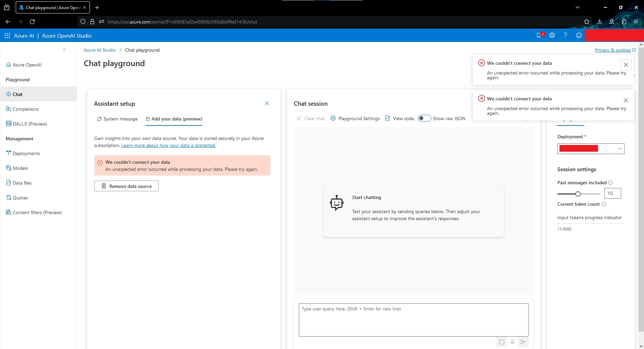The width and height of the screenshot is (644, 349).
Task: Click the Azure OpenAI home icon
Action: click(x=9, y=65)
